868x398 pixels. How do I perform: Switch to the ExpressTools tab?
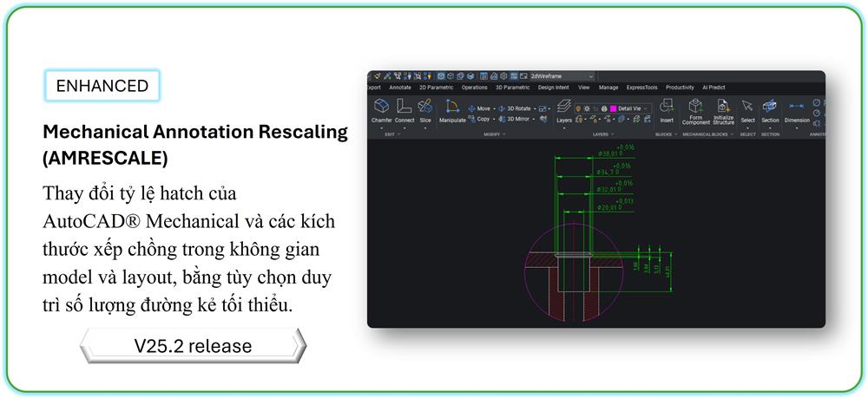coord(642,88)
